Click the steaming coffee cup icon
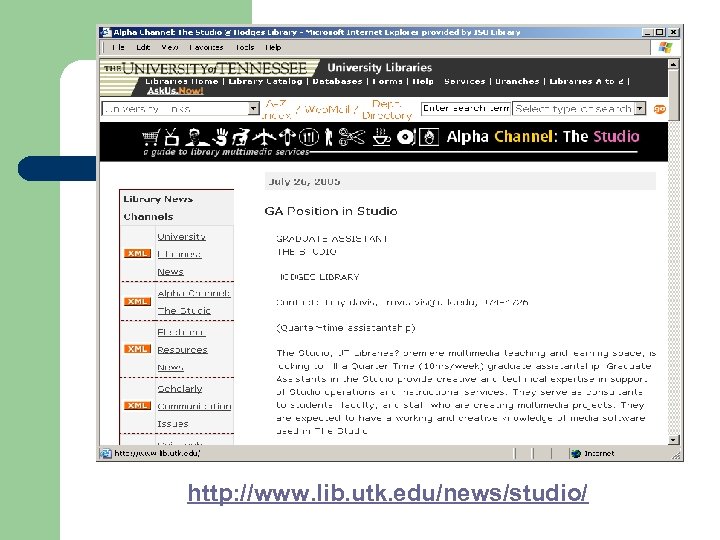 click(x=381, y=137)
